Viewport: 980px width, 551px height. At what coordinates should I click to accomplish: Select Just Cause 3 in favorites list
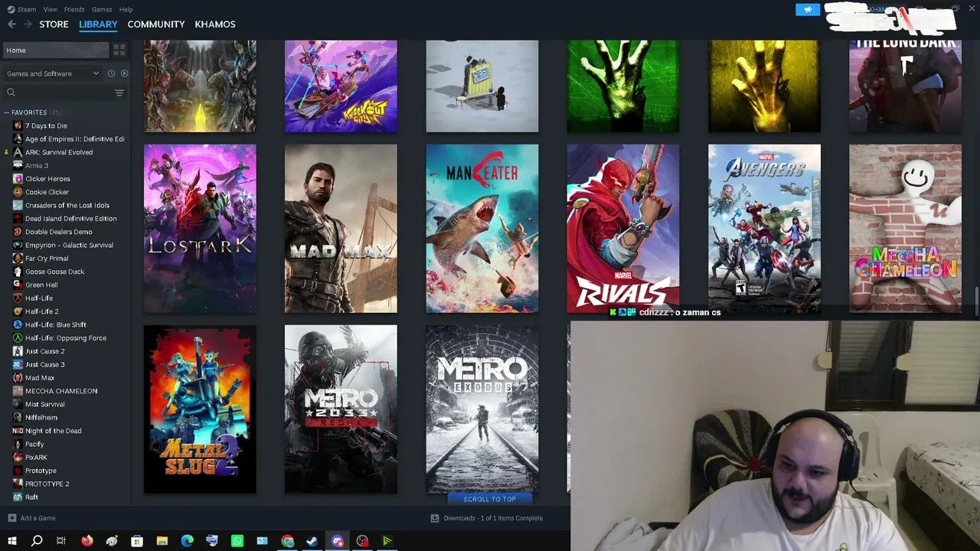point(45,364)
